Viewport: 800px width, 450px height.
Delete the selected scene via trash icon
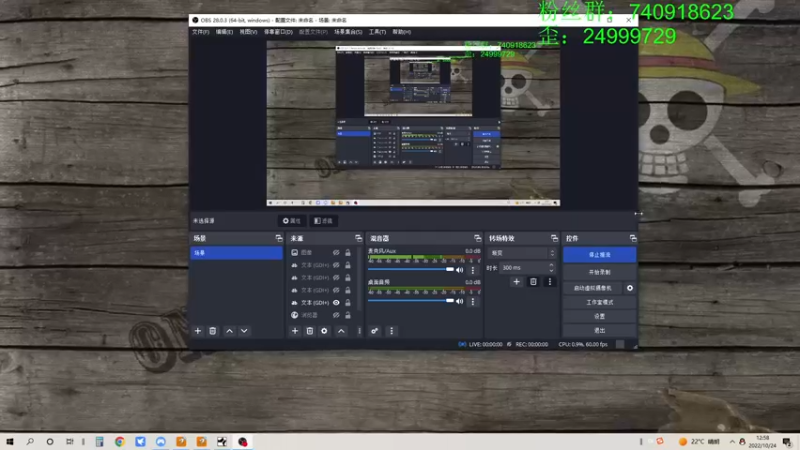(213, 331)
